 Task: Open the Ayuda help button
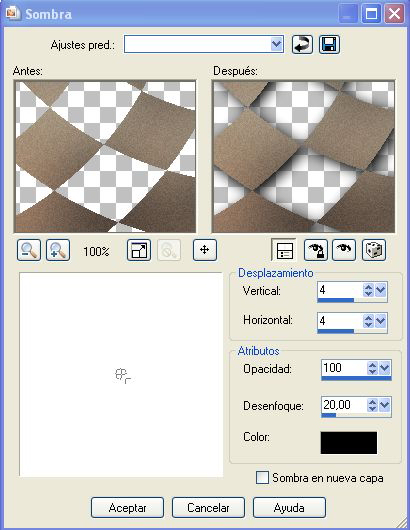coord(289,507)
